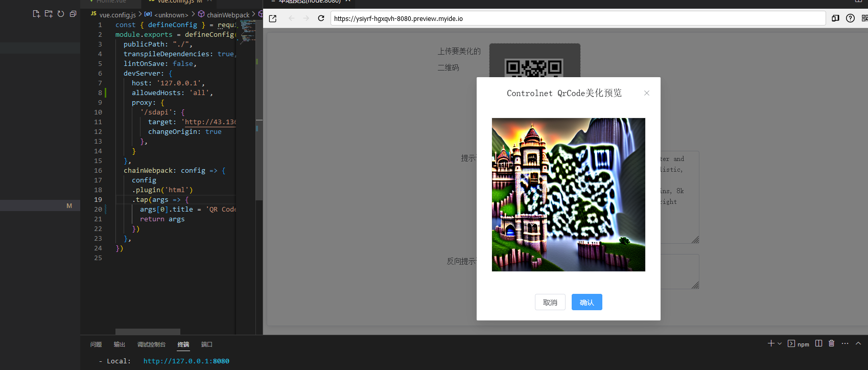
Task: Click 'devServer' on line 6
Action: [142, 73]
